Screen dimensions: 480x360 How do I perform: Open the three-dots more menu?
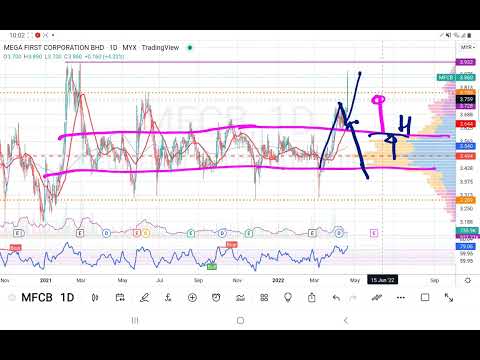401,298
